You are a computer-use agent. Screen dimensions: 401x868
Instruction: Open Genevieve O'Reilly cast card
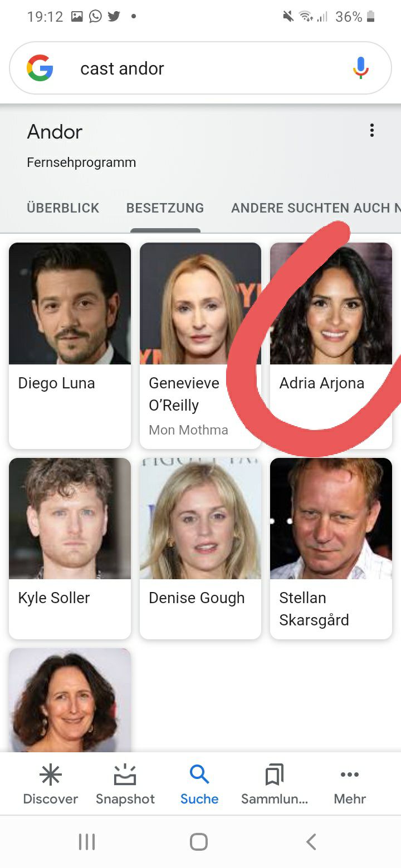(x=200, y=346)
